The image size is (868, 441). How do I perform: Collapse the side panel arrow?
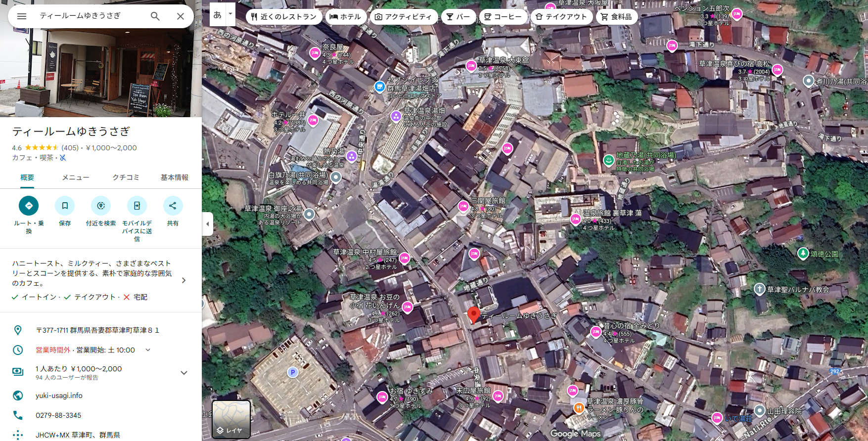pos(208,224)
